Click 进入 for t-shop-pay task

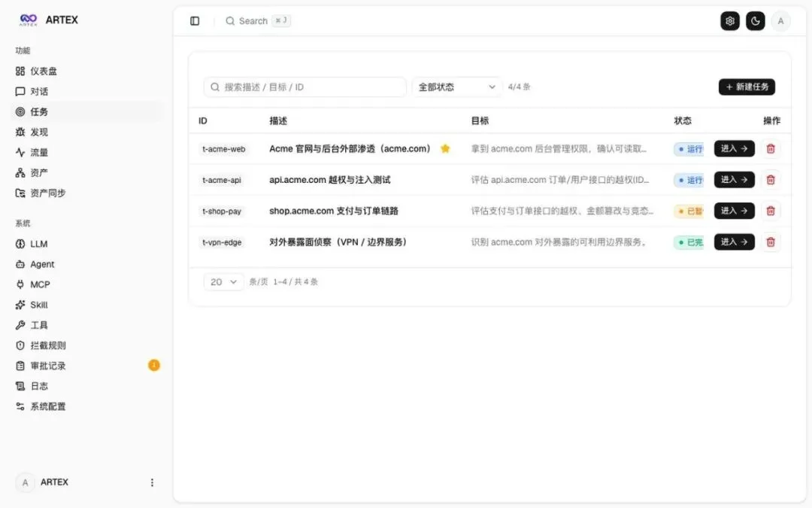point(735,211)
